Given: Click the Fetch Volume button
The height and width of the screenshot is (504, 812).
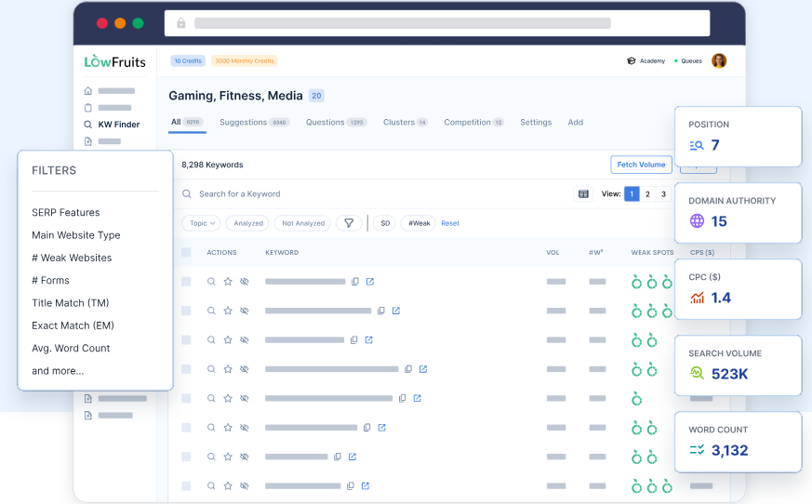Looking at the screenshot, I should tap(641, 165).
